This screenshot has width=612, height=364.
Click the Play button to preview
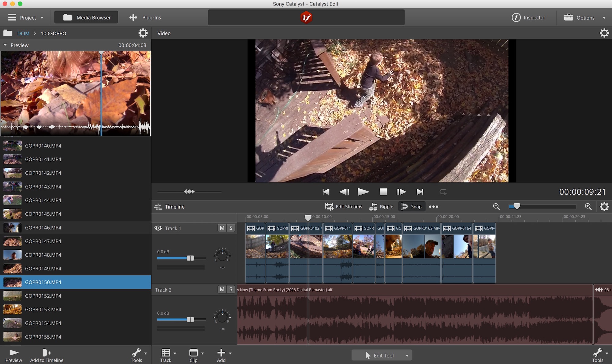pyautogui.click(x=364, y=192)
